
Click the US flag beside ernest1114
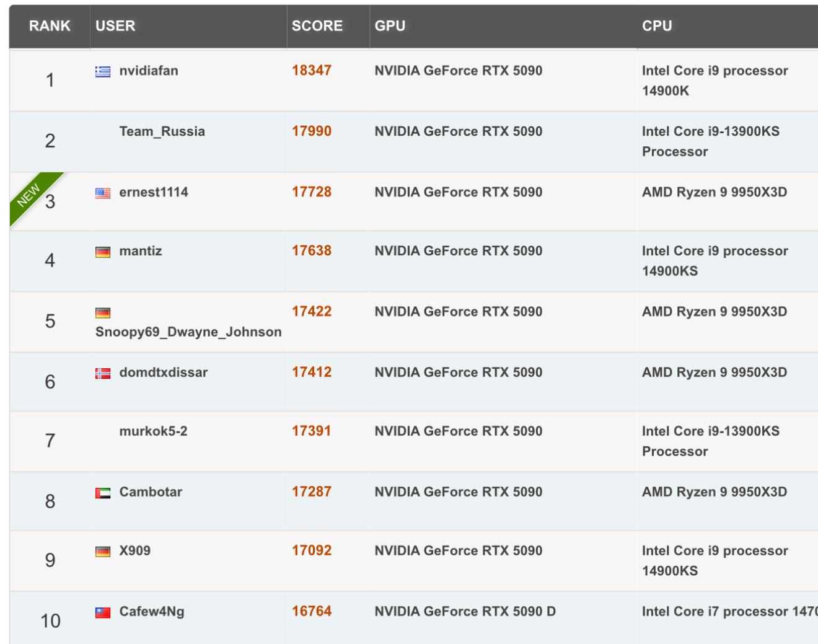click(x=103, y=193)
